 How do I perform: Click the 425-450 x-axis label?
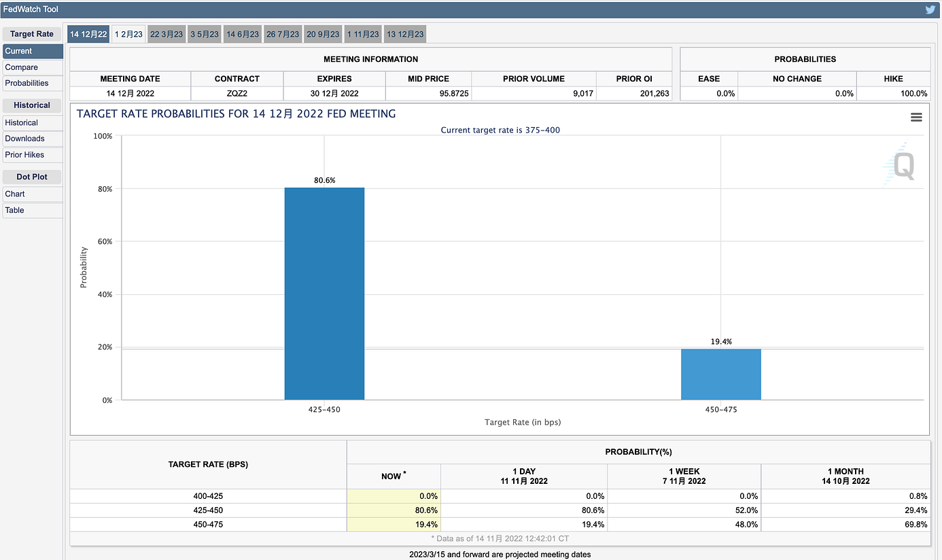coord(324,410)
